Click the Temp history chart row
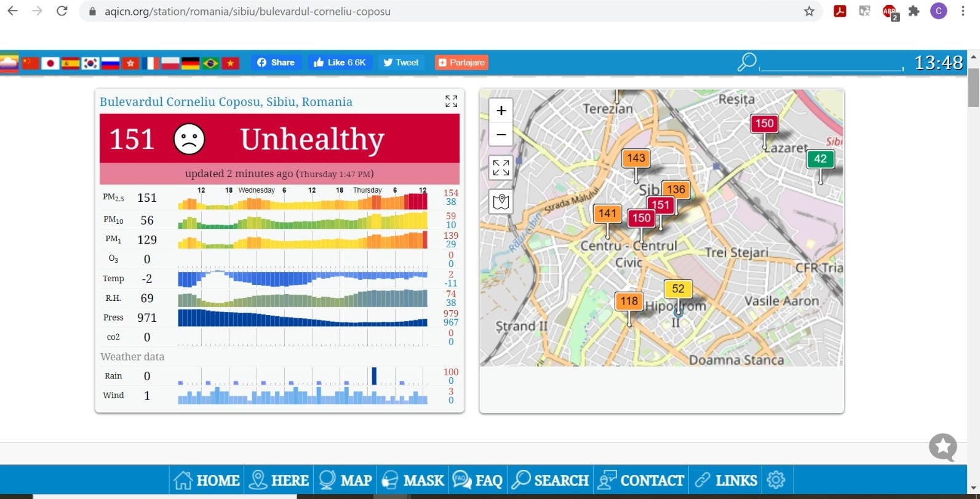 pyautogui.click(x=303, y=279)
